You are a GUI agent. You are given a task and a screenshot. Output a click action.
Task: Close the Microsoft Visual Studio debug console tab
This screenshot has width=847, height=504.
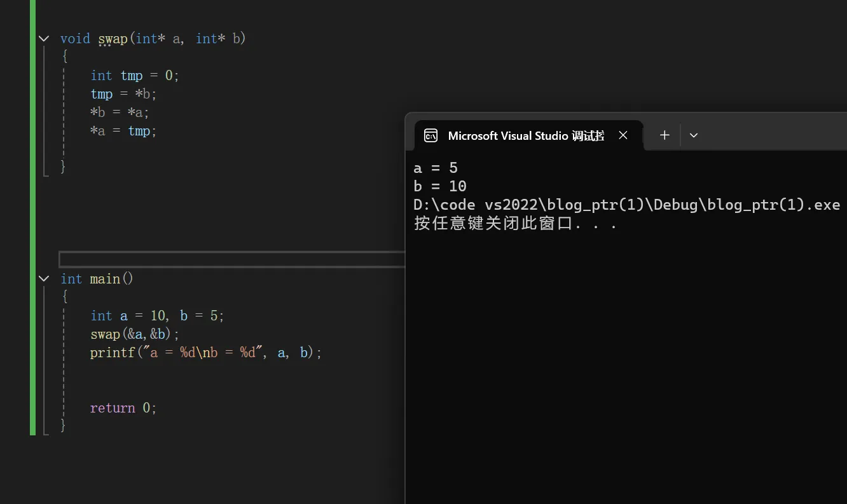point(623,135)
